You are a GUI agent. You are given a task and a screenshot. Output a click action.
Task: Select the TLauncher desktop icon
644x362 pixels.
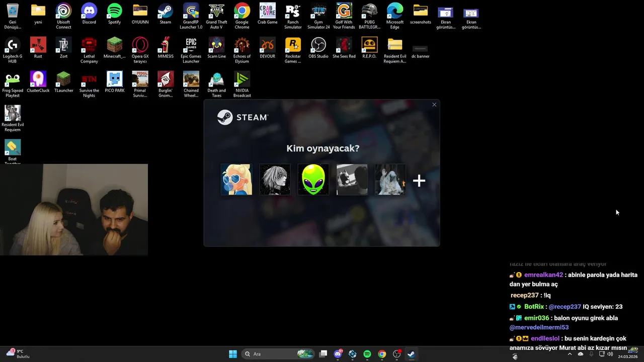(x=63, y=82)
